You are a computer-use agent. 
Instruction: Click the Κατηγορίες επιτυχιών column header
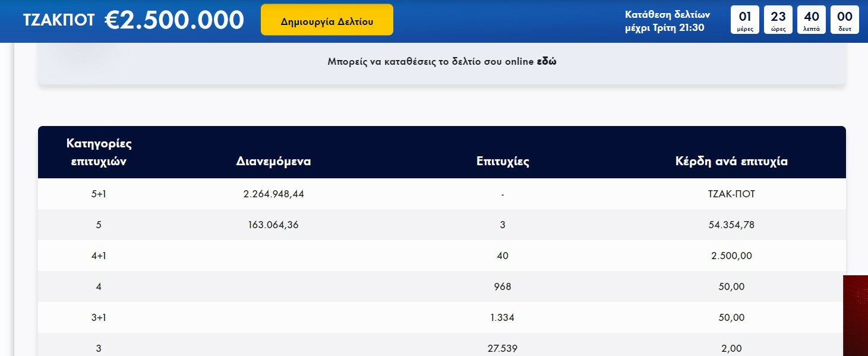[99, 152]
